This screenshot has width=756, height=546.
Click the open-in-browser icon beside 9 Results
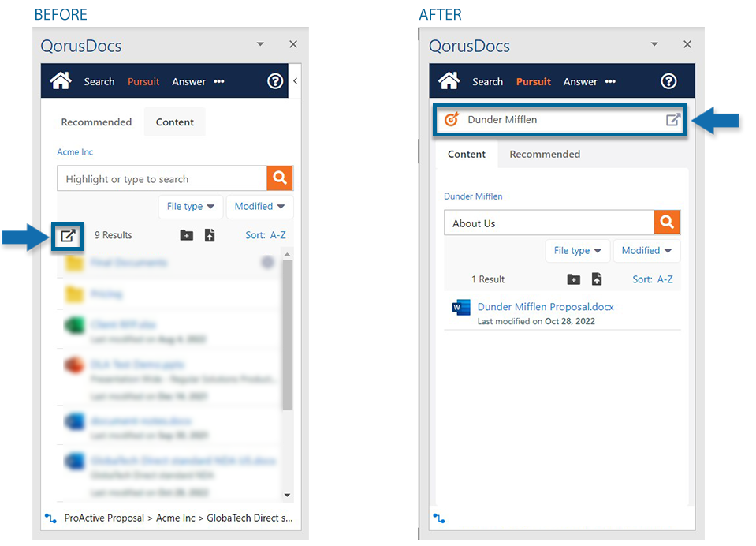69,235
